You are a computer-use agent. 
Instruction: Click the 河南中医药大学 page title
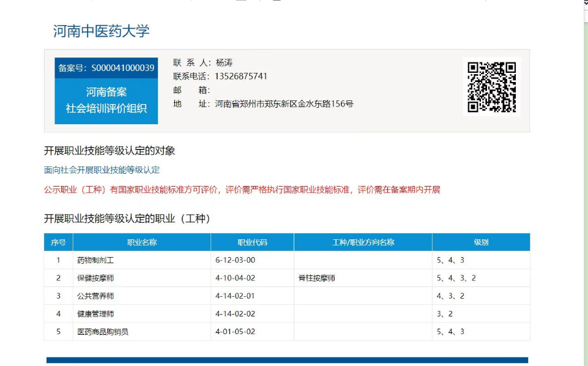coord(102,31)
